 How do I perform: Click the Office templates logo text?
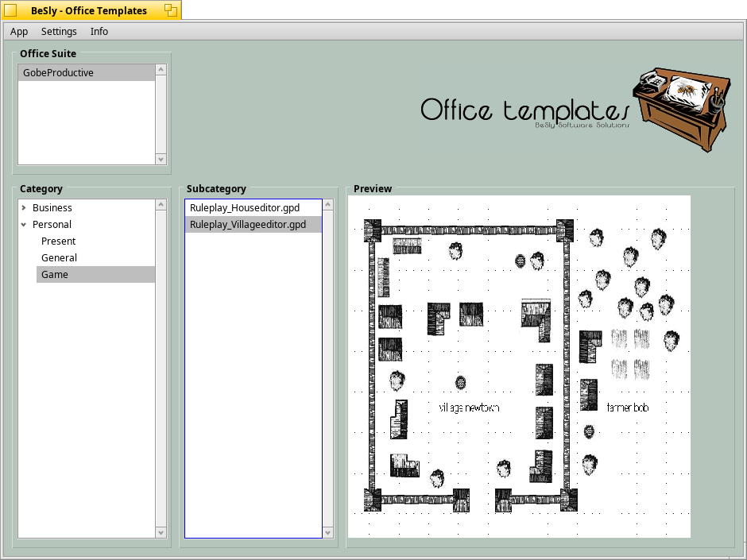(524, 110)
